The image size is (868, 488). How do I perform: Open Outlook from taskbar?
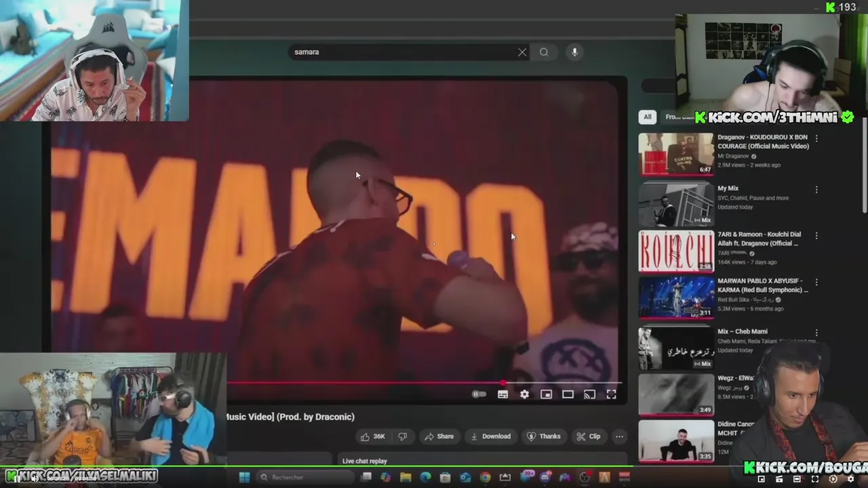pyautogui.click(x=465, y=477)
